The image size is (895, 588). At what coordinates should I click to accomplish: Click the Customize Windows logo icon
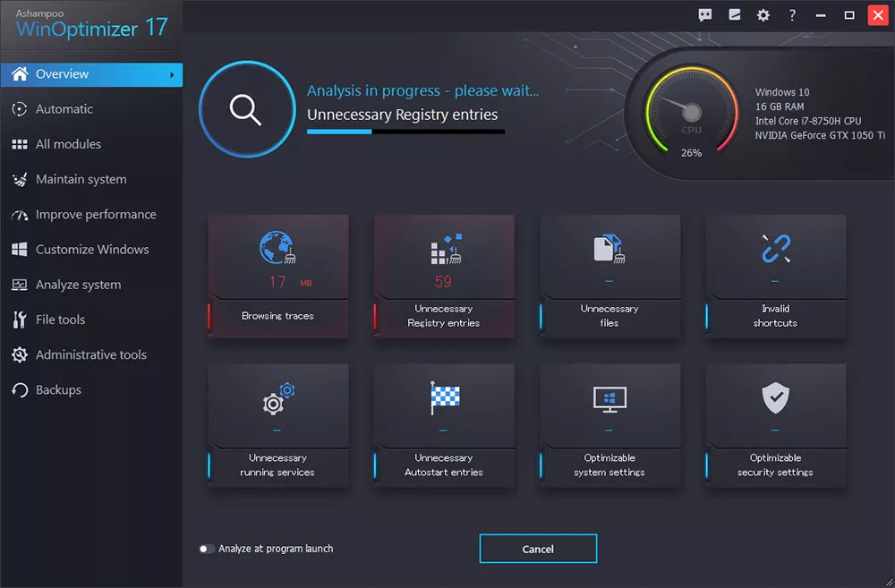[x=20, y=250]
